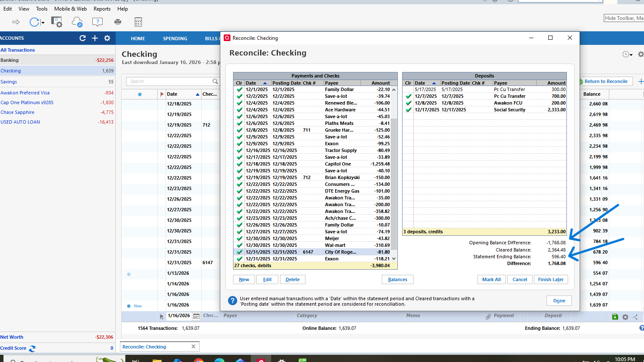Click the cloud sync icon in the toolbar
The height and width of the screenshot is (362, 644).
77,22
